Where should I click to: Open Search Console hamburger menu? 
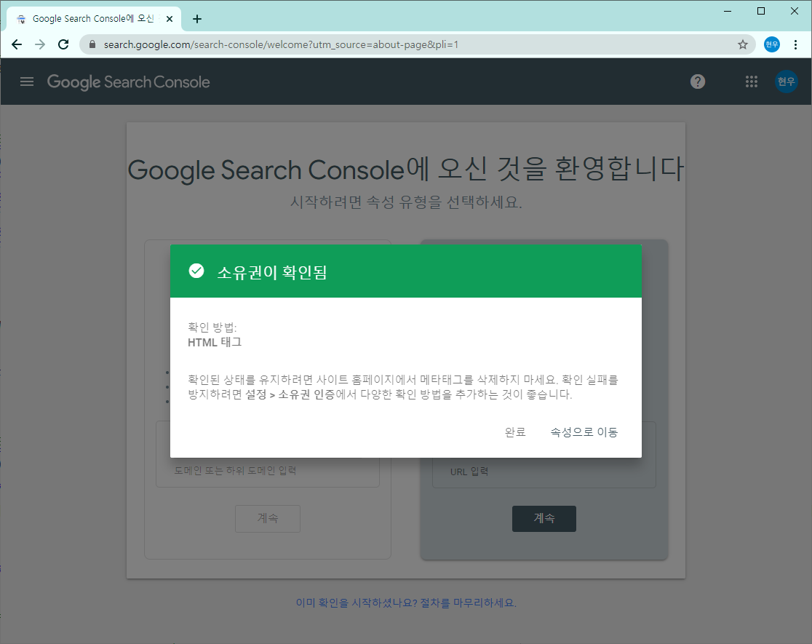(27, 82)
